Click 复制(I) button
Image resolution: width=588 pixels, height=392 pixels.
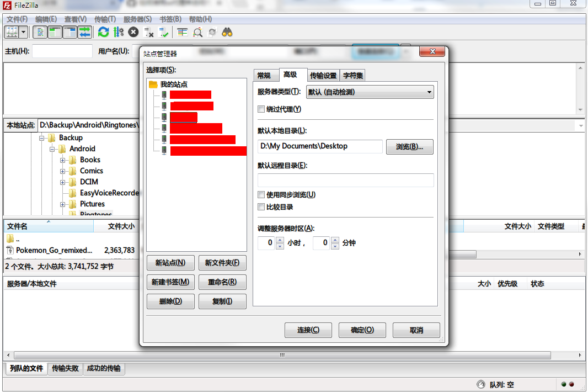point(222,301)
